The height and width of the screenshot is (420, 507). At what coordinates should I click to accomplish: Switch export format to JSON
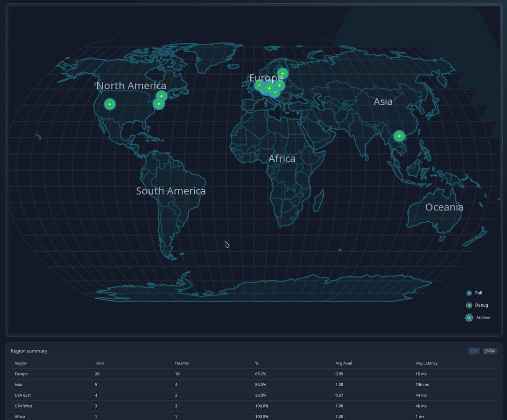[490, 350]
